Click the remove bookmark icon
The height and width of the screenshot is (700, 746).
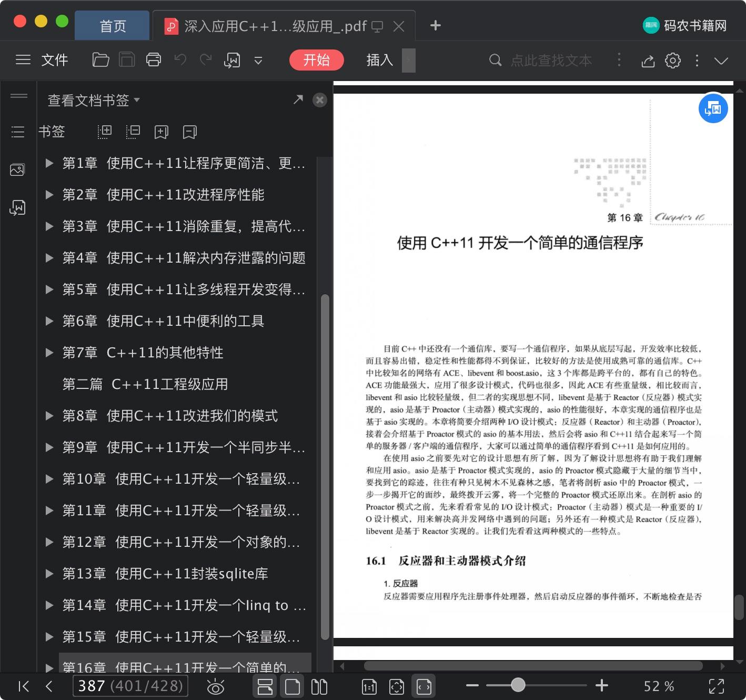[x=189, y=132]
